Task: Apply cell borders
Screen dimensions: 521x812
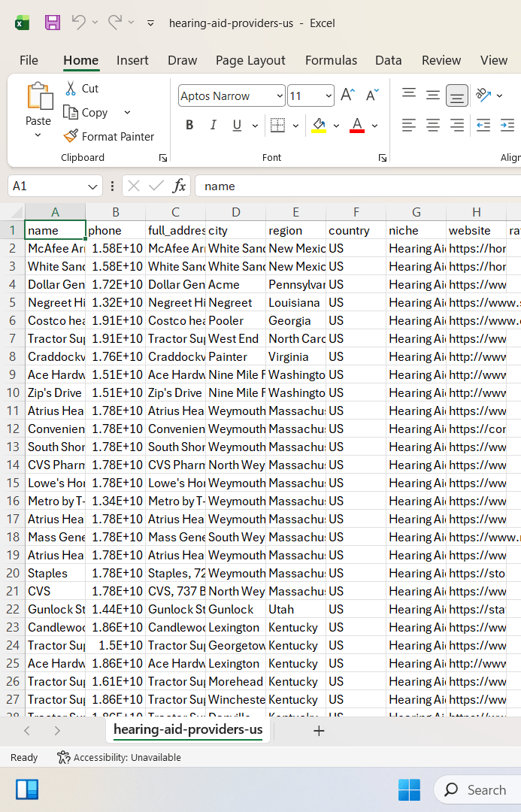Action: pos(277,125)
